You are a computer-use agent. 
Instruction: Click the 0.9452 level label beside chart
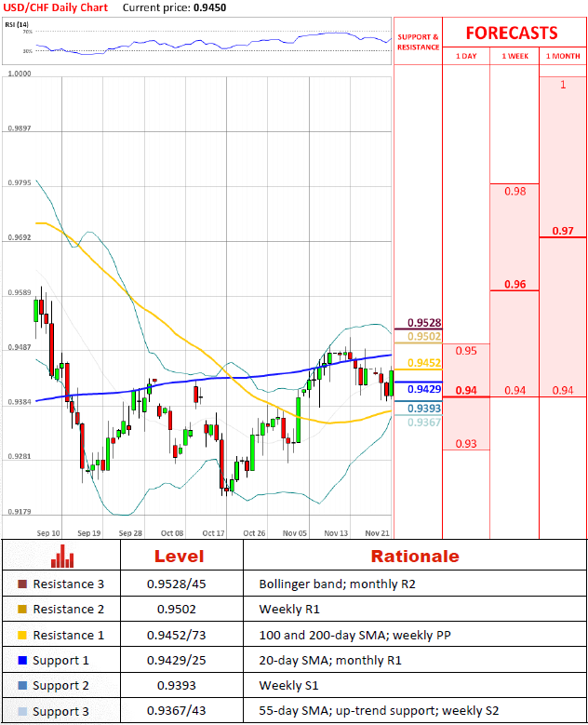coord(424,363)
